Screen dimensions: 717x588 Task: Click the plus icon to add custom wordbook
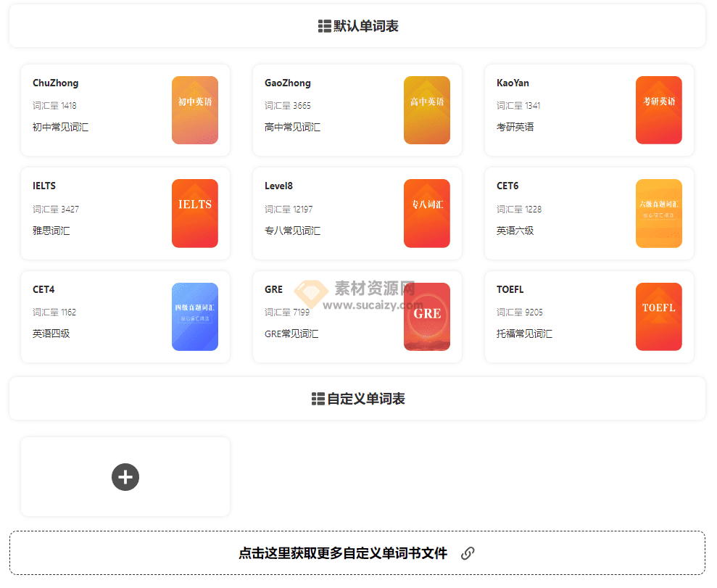click(125, 477)
